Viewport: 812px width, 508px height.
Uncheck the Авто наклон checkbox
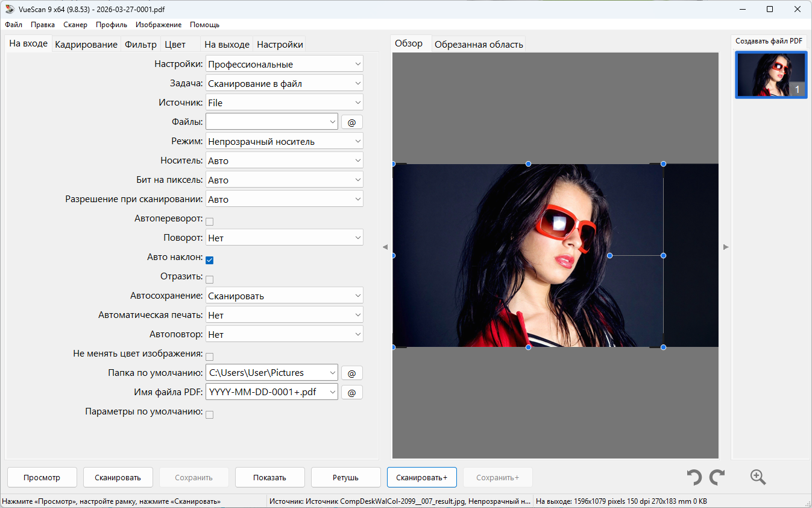tap(210, 260)
